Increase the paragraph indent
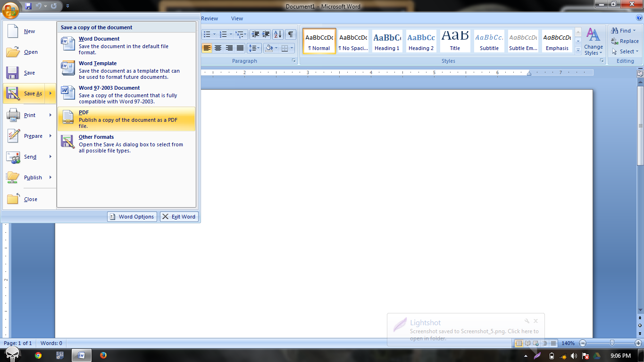Screen dimensions: 644x362 (x=266, y=34)
